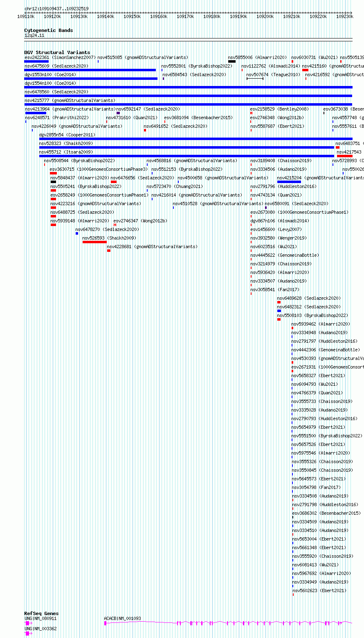Click the UNG NM_003362 gene feature
The height and width of the screenshot is (638, 364).
(29, 633)
